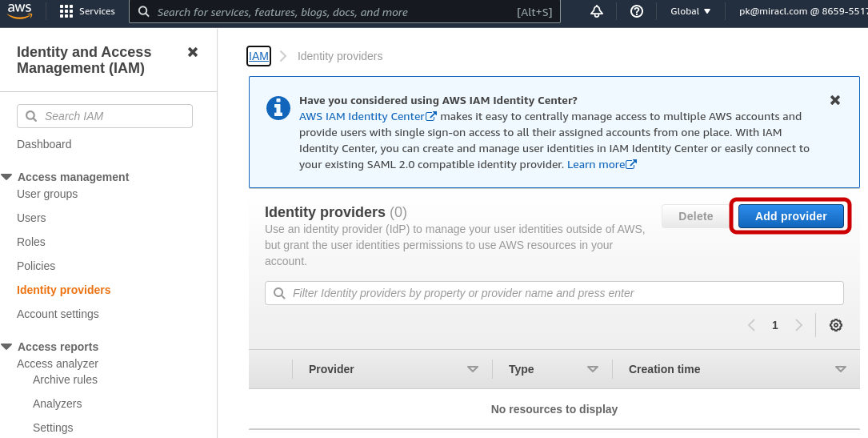The width and height of the screenshot is (868, 438).
Task: Click the Search IAM magnifier icon
Action: coord(31,116)
